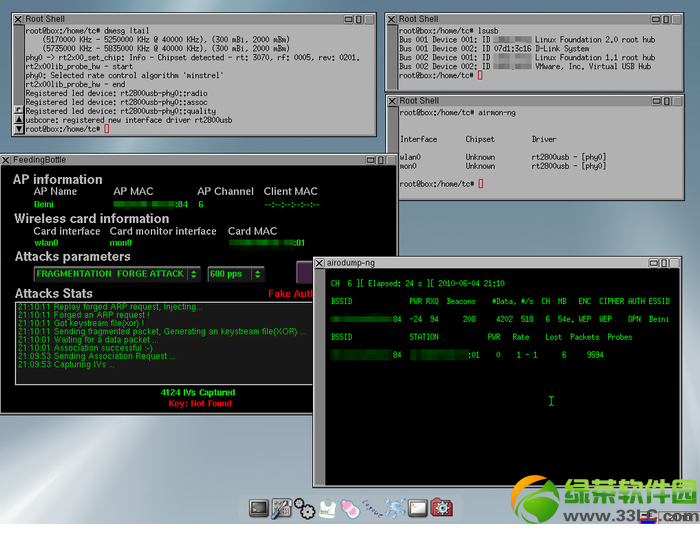Click '4124 IVs Captured' text
Image resolution: width=700 pixels, height=537 pixels.
198,392
